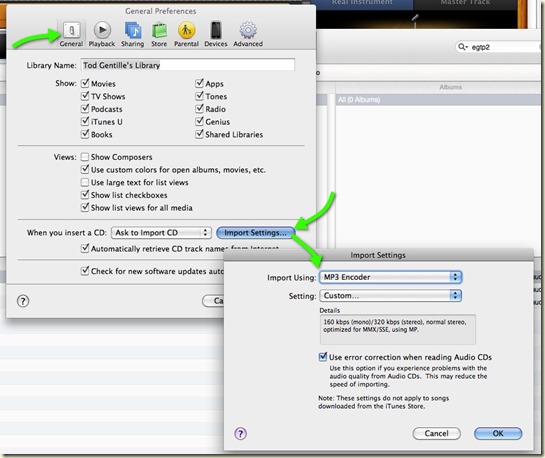Open the Ask to Import CD dropdown
545x458 pixels.
[161, 233]
